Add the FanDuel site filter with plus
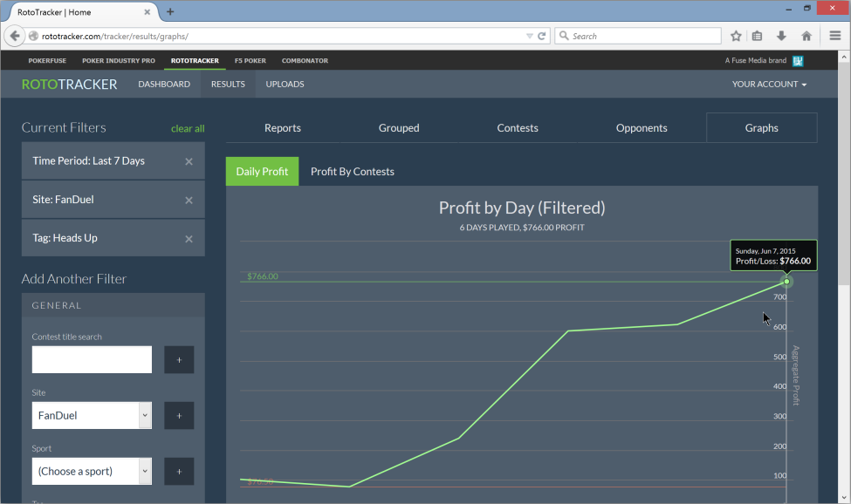 click(x=179, y=416)
